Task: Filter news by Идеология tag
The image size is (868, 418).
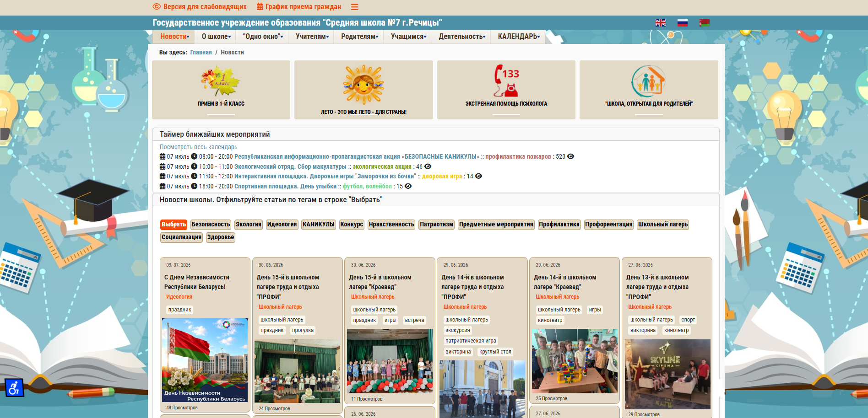Action: click(x=282, y=225)
